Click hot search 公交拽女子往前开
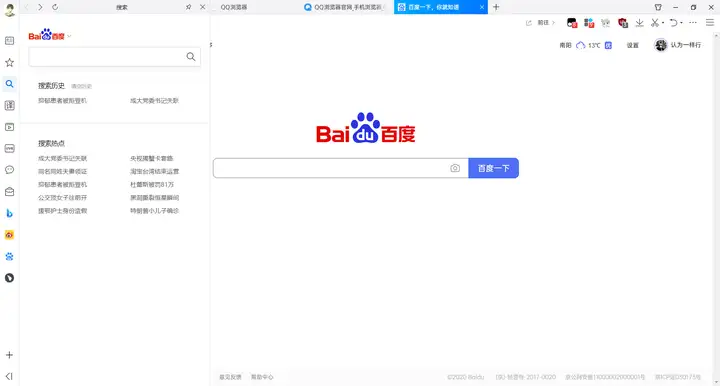 click(x=62, y=197)
